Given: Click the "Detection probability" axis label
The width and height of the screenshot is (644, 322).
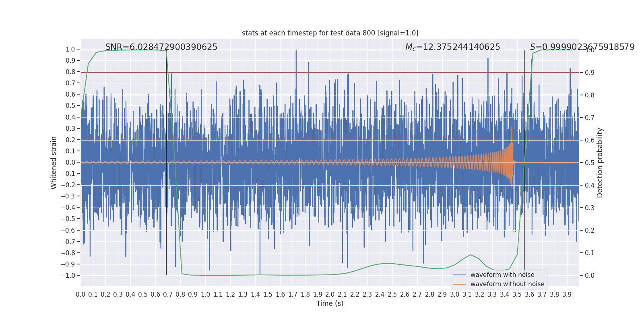Looking at the screenshot, I should [600, 163].
